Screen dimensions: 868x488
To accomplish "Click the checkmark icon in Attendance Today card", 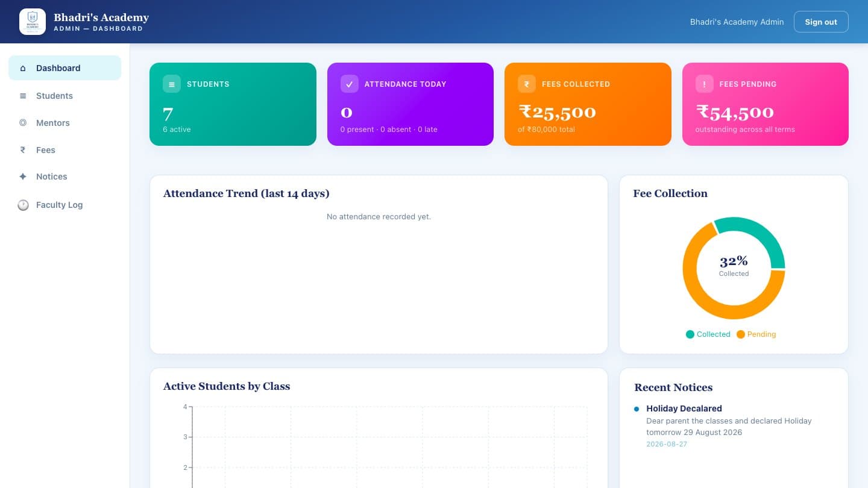I will [x=349, y=84].
